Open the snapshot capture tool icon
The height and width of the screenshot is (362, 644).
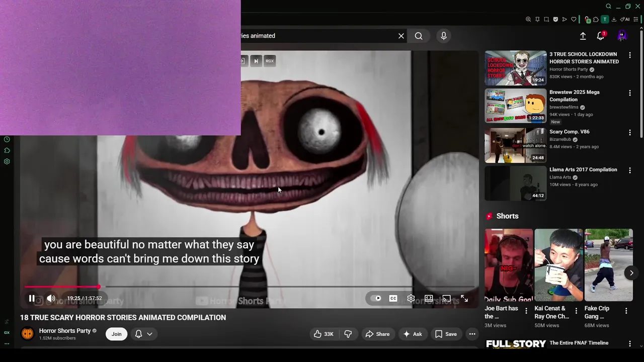[x=546, y=20]
